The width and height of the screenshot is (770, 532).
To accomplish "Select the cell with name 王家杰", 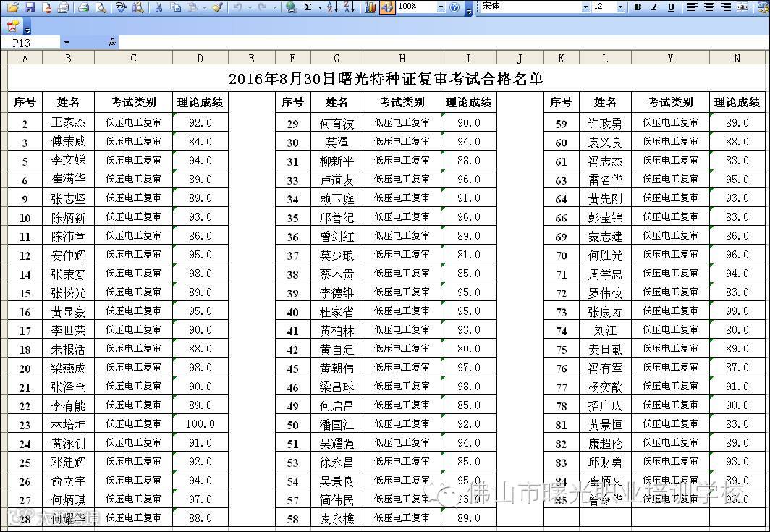I will click(x=68, y=122).
